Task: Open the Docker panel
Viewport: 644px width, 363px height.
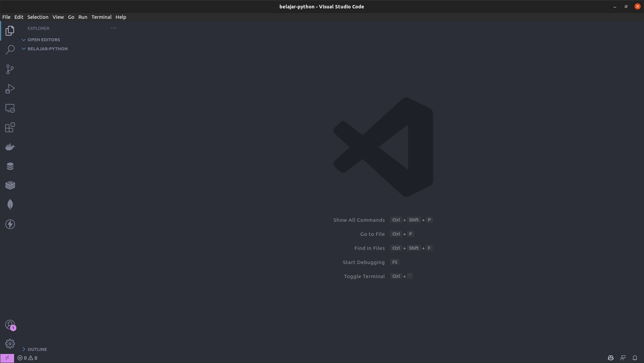Action: [10, 147]
